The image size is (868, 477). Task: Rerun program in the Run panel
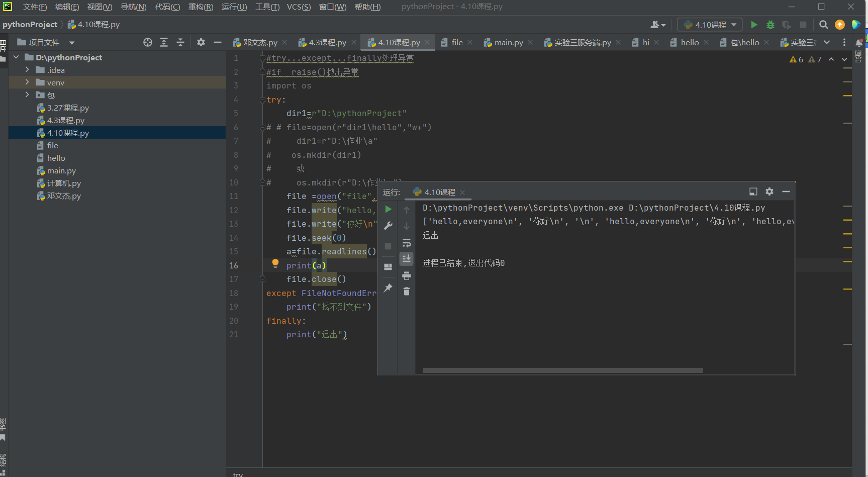[388, 209]
